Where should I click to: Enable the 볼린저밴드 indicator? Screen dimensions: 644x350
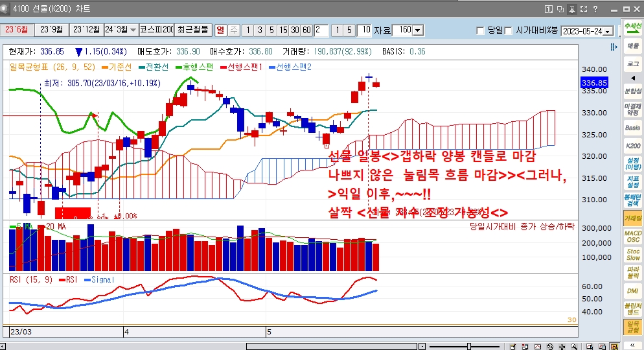tap(633, 309)
